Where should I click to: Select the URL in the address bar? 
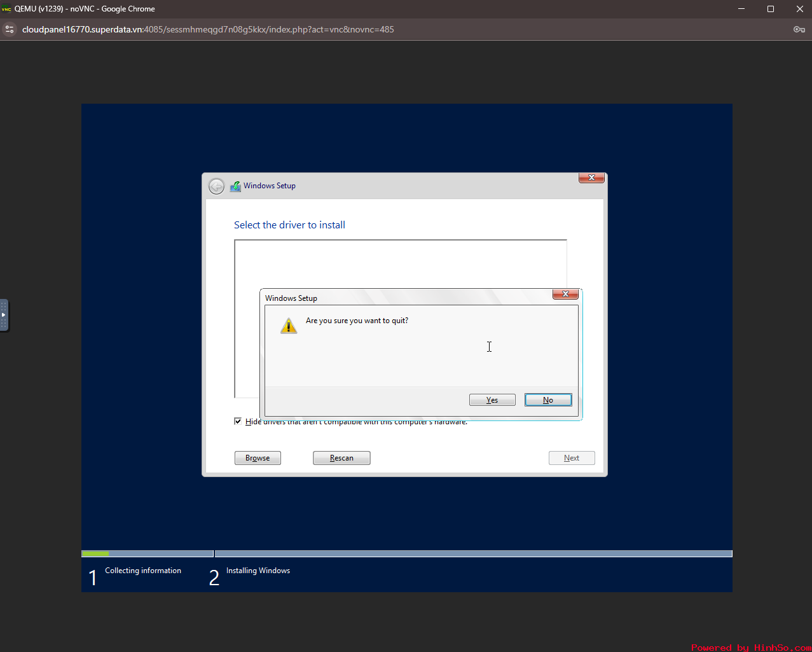click(x=208, y=29)
